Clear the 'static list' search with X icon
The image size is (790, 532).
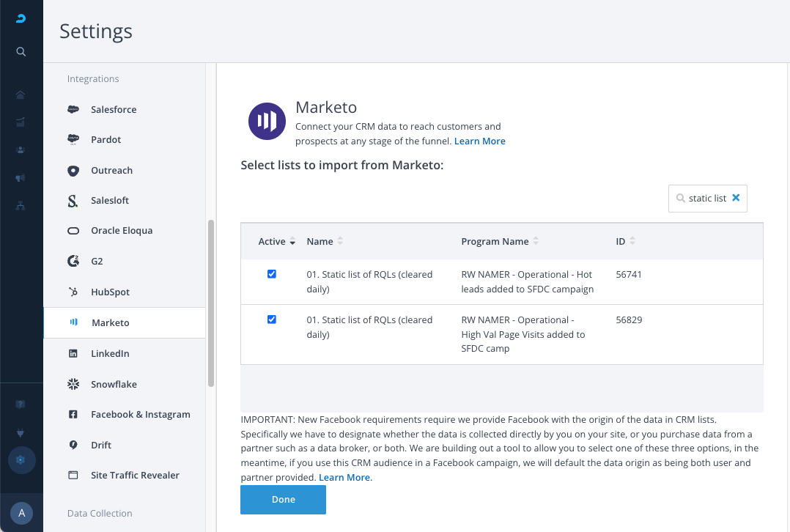[736, 198]
